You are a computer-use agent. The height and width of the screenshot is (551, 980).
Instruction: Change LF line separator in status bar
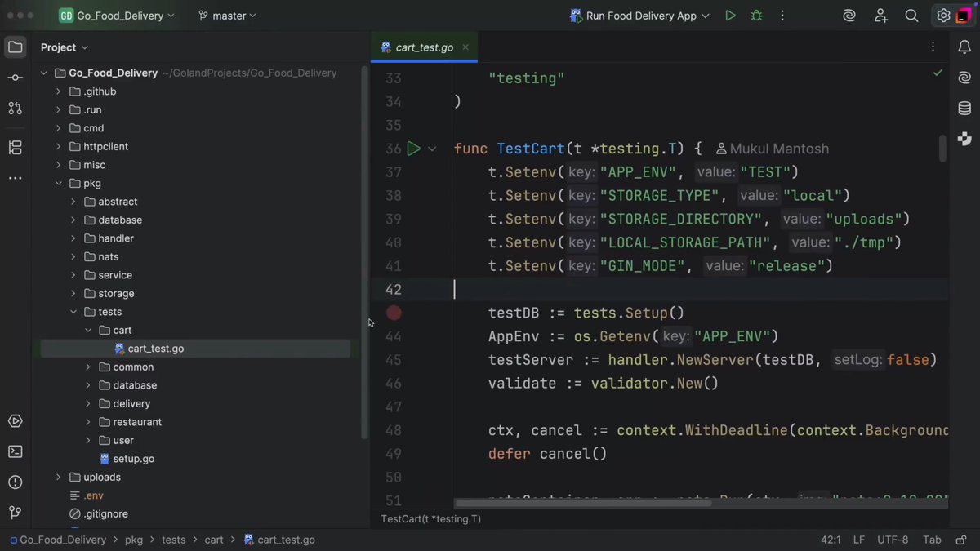coord(859,540)
